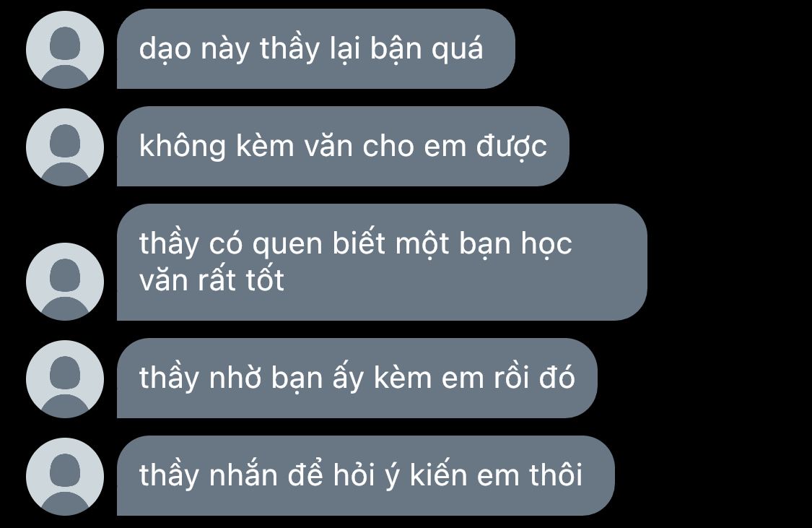Screen dimensions: 812x528
Task: Click the word 'không' in the second bubble
Action: click(183, 147)
